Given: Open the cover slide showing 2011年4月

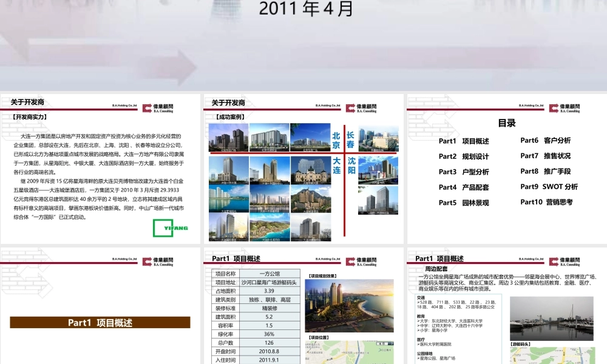Looking at the screenshot, I should [303, 45].
